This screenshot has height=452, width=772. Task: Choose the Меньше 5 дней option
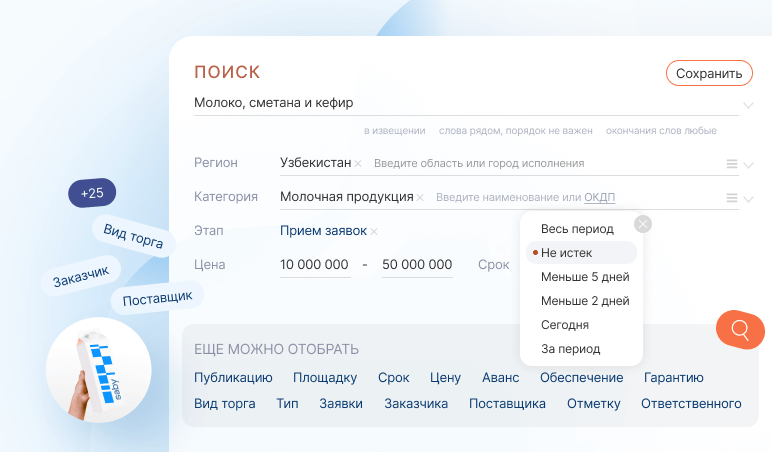585,277
